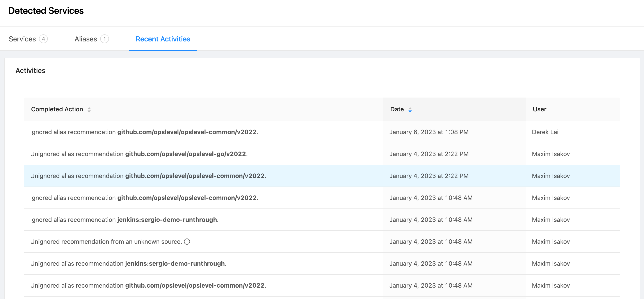
Task: Sort by Completed Action arrows icon
Action: click(89, 110)
